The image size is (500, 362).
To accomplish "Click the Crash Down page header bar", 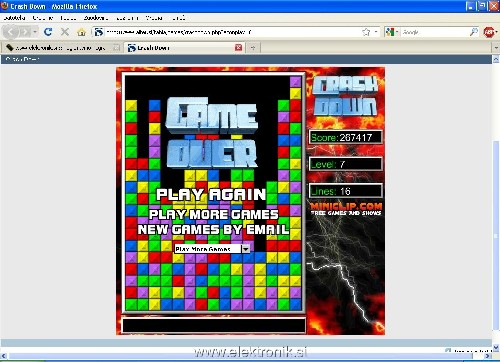I will pyautogui.click(x=246, y=59).
